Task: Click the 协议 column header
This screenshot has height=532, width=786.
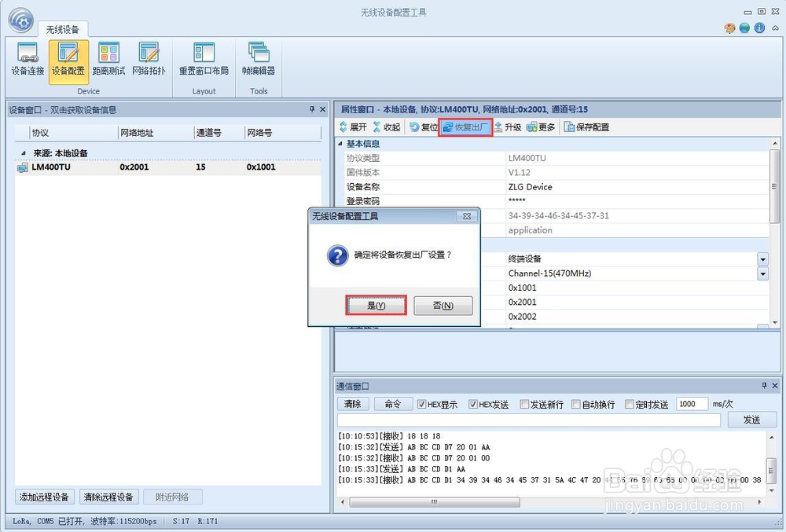Action: click(x=73, y=133)
